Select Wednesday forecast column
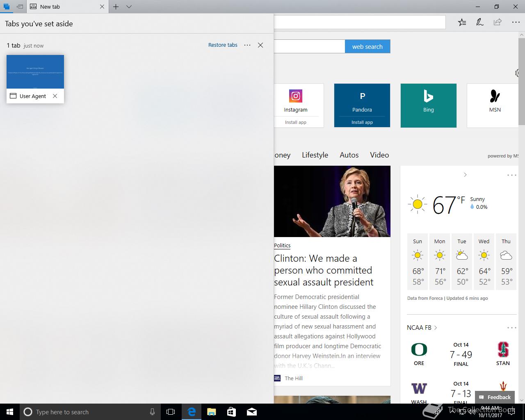This screenshot has height=420, width=525. pyautogui.click(x=484, y=262)
